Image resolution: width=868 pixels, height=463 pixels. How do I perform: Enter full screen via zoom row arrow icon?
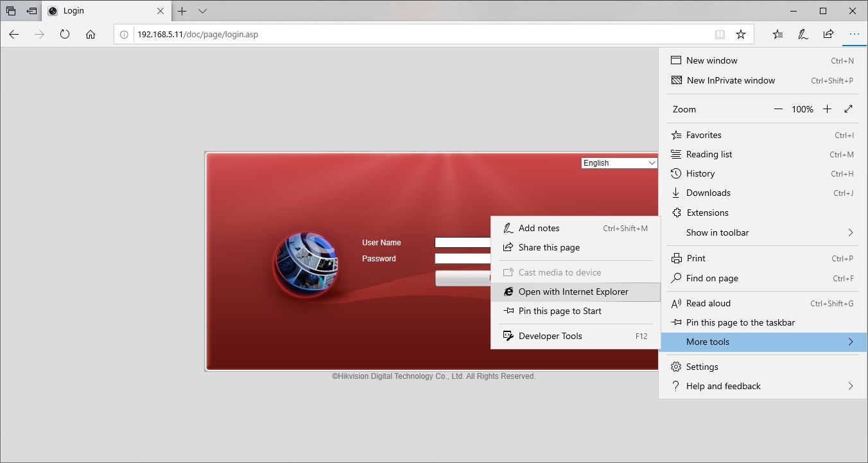[849, 109]
